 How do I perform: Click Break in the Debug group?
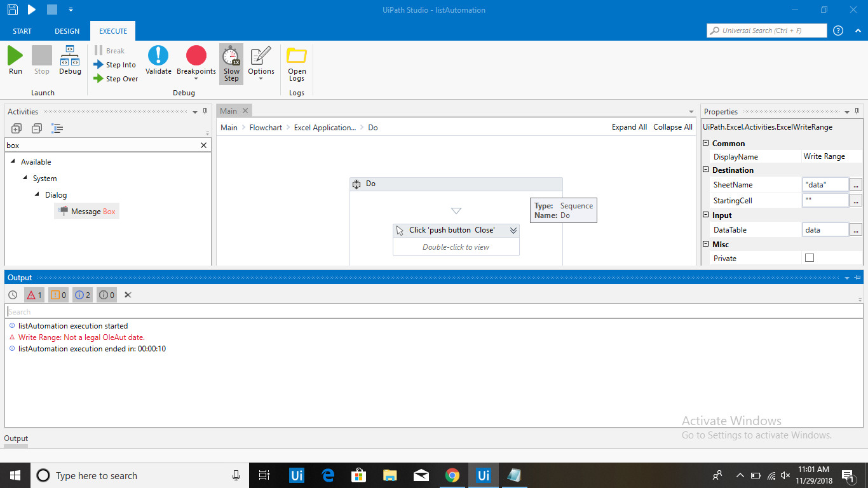tap(109, 51)
